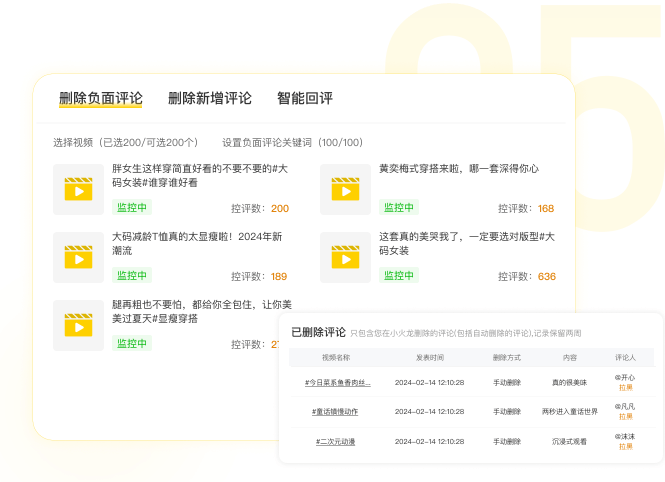Click 监控中 badge on 黄奕梅式穿搭 video
This screenshot has height=482, width=665.
coord(399,207)
